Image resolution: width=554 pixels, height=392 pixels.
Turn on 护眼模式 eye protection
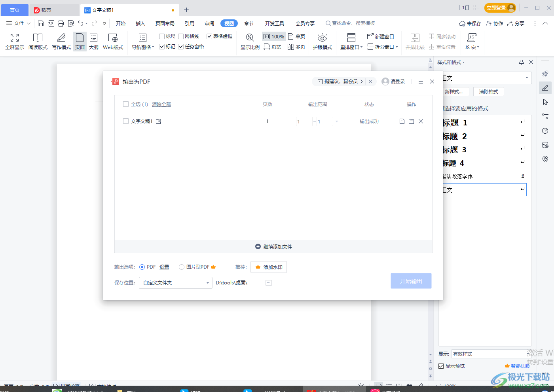(x=323, y=42)
